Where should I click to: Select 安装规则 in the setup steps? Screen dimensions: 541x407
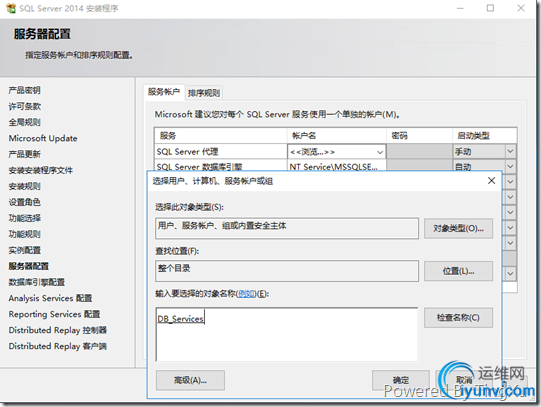tap(24, 186)
